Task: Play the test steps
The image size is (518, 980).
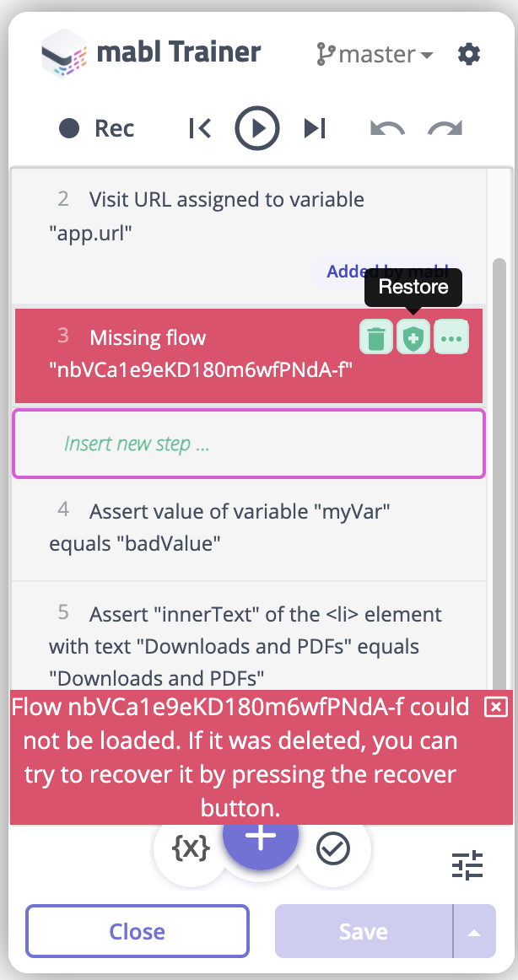Action: click(x=256, y=128)
